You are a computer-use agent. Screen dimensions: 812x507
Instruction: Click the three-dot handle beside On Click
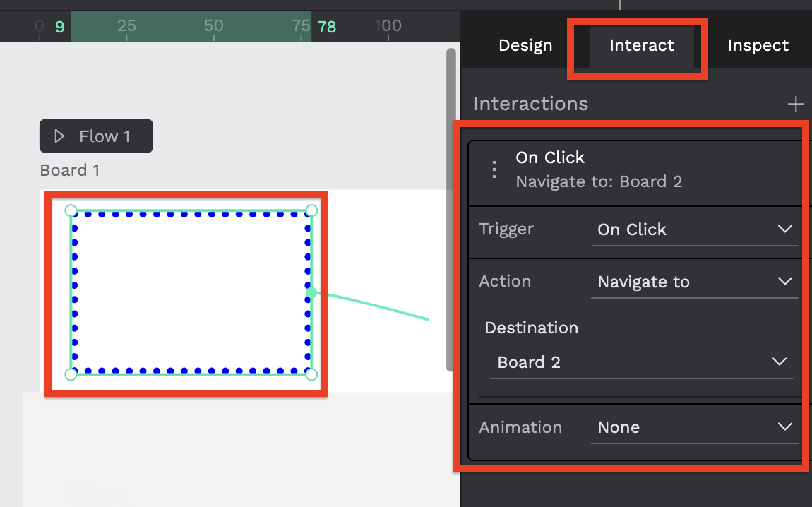494,169
